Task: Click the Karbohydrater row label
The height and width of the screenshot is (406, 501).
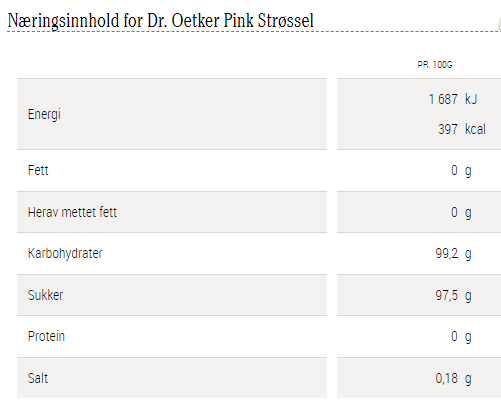Action: [65, 254]
